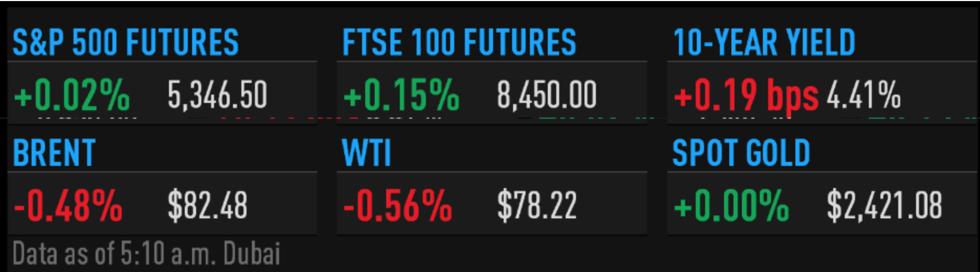Open the FTSE 100 FUTURES heading

pyautogui.click(x=459, y=43)
